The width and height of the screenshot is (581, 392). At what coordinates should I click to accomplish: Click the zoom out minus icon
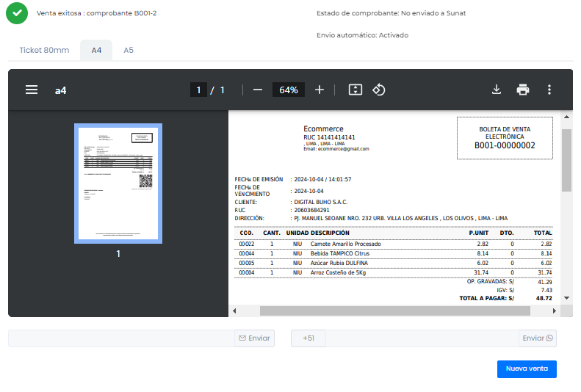point(258,90)
